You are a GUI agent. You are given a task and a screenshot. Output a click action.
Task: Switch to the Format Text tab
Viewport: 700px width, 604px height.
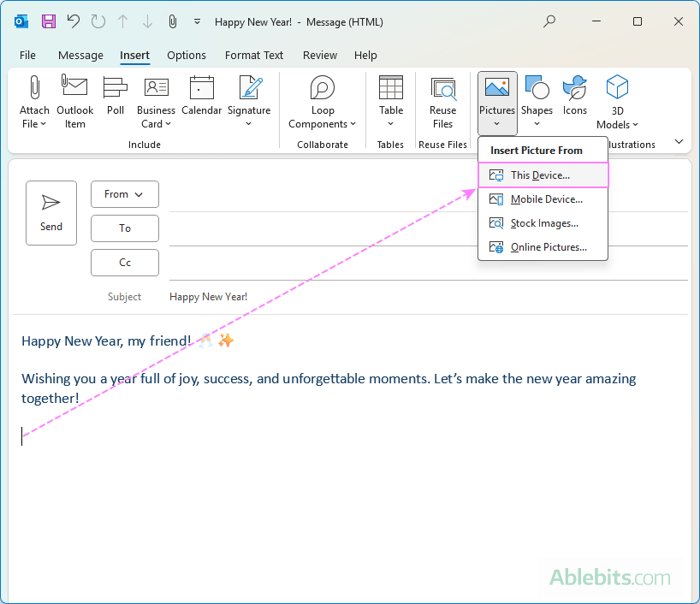(254, 56)
